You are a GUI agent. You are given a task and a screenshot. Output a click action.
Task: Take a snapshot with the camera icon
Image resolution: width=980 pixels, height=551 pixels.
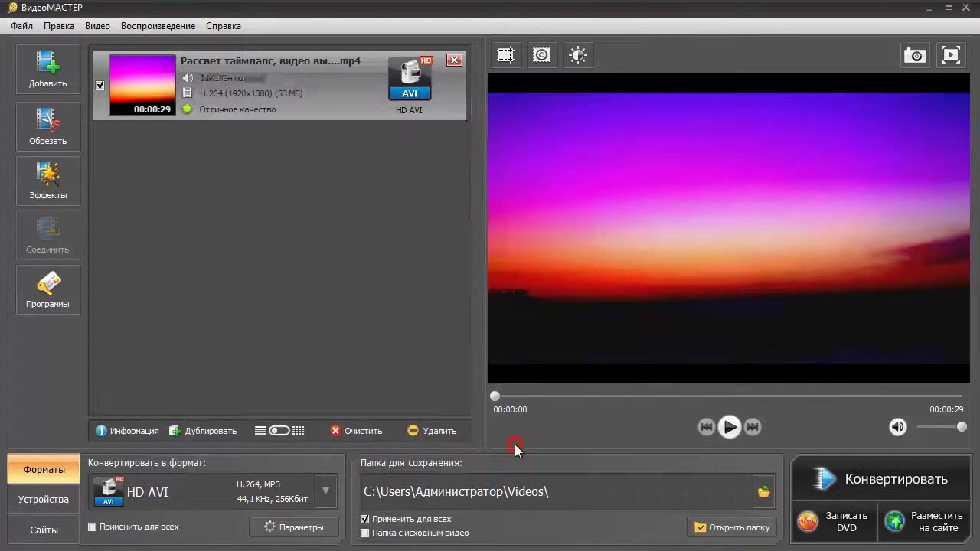click(915, 55)
